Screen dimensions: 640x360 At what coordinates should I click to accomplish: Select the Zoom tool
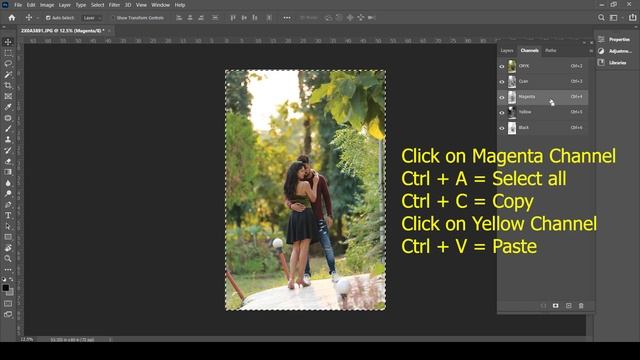[x=8, y=258]
